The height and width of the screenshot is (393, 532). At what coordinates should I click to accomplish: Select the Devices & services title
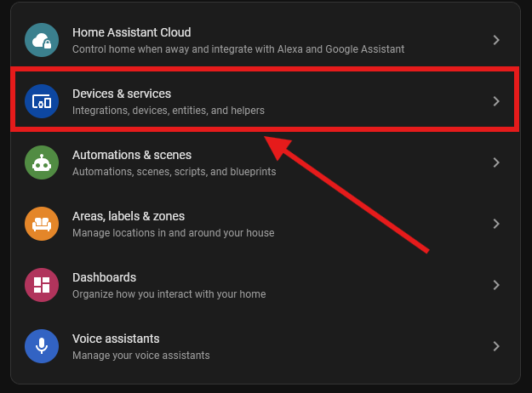pos(122,94)
